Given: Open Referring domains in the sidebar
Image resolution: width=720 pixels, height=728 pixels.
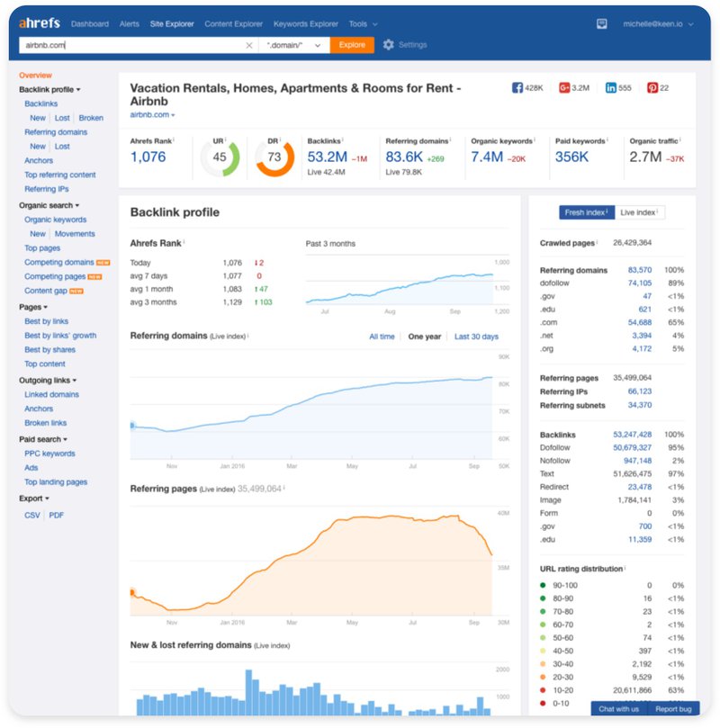Looking at the screenshot, I should tap(56, 132).
